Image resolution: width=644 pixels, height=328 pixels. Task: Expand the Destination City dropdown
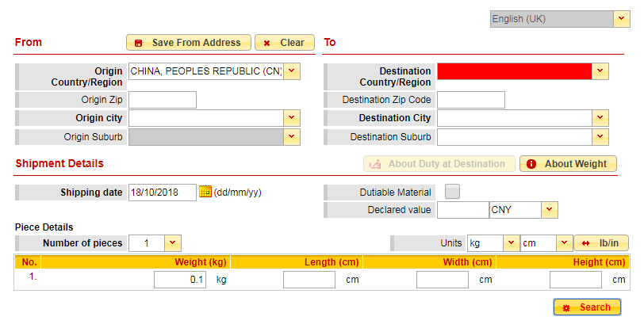(x=600, y=118)
